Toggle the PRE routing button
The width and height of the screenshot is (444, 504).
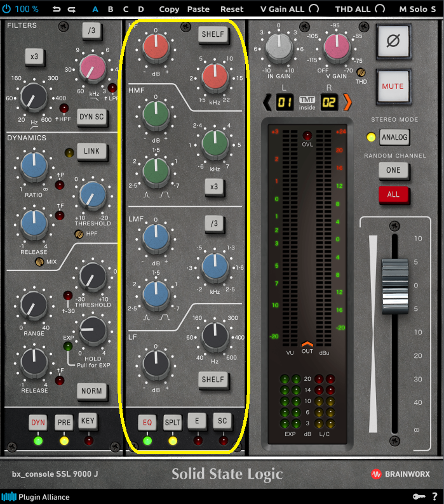click(x=64, y=422)
